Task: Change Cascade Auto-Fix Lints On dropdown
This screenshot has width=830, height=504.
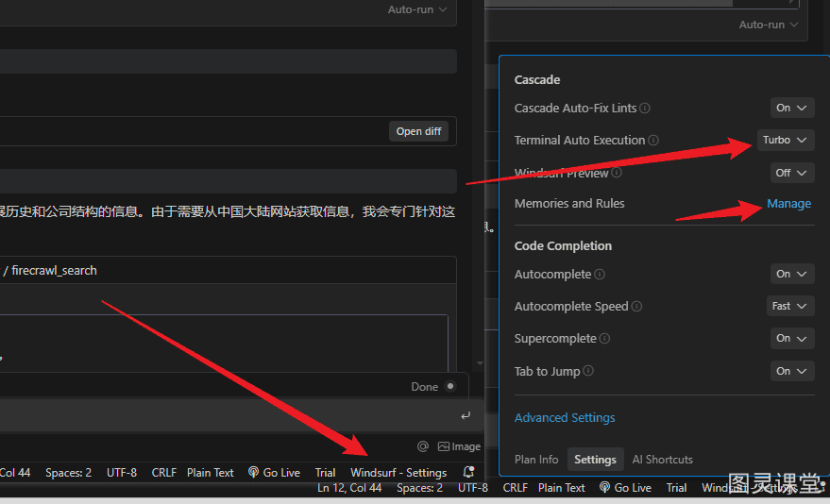Action: (792, 108)
